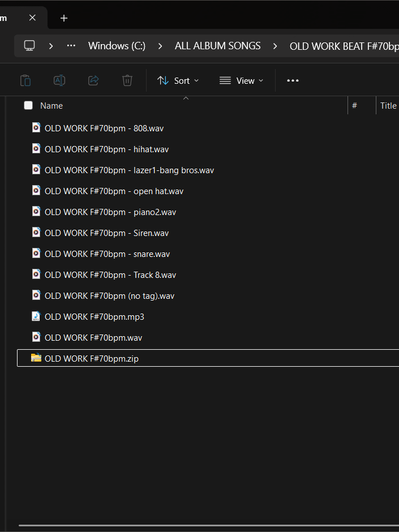Screen dimensions: 399x532
Task: Click the This PC monitor icon in address bar
Action: tap(29, 46)
